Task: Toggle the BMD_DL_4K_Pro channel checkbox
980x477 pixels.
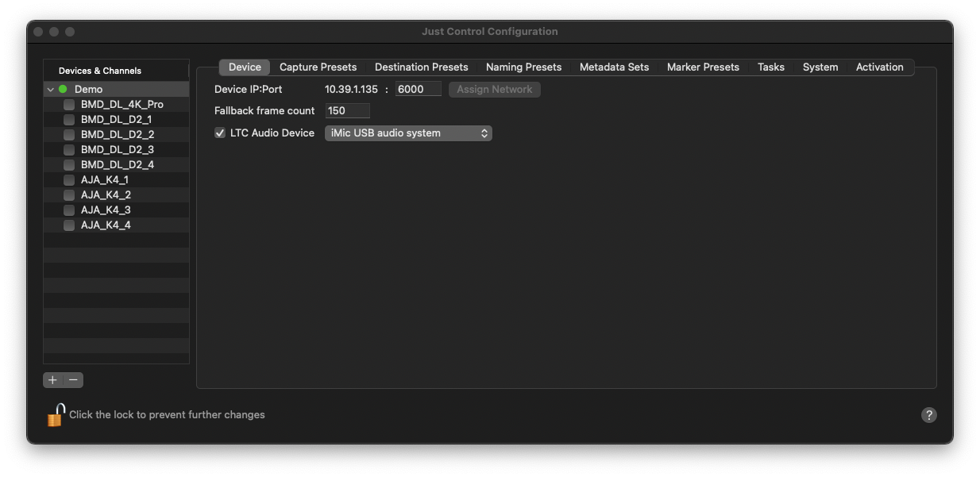Action: click(x=69, y=105)
